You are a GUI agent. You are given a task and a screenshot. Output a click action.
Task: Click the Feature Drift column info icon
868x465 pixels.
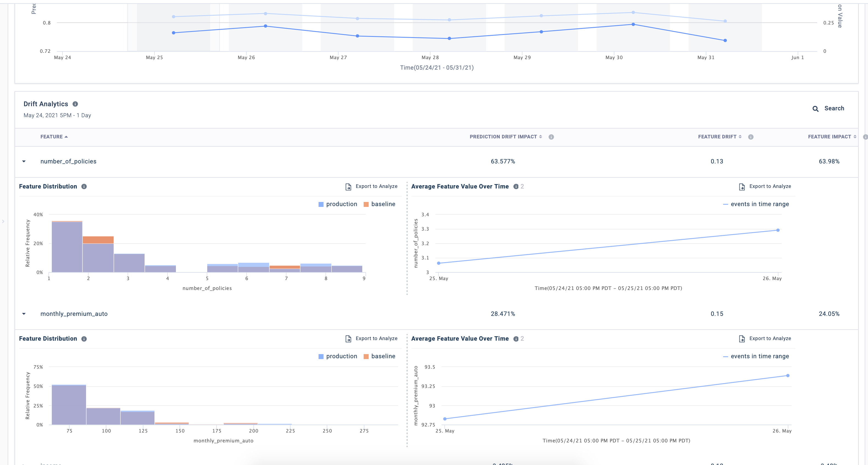[x=750, y=137]
